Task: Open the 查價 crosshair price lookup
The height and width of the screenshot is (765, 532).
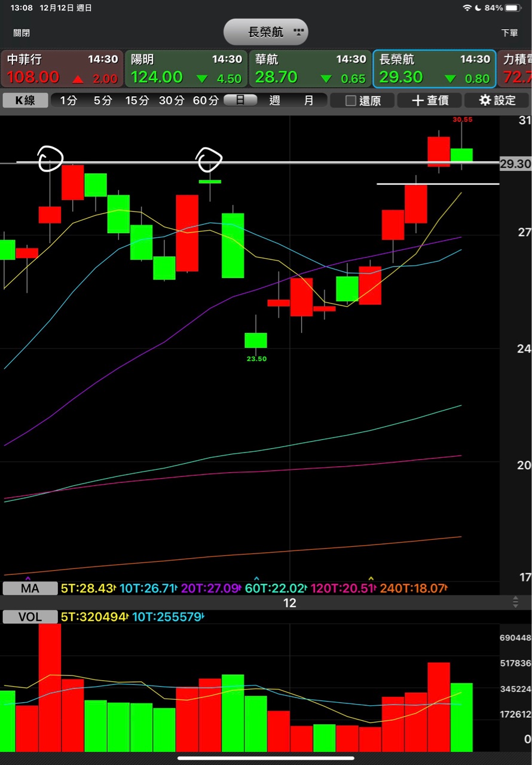Action: (430, 100)
